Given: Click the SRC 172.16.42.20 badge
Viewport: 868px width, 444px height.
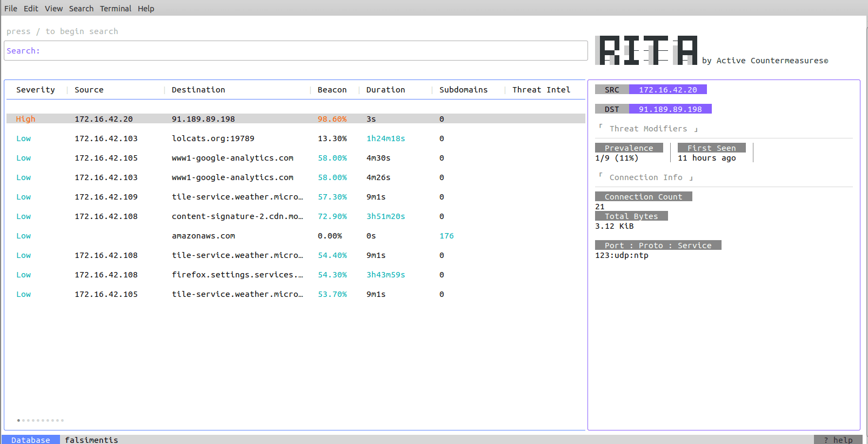Looking at the screenshot, I should click(651, 90).
